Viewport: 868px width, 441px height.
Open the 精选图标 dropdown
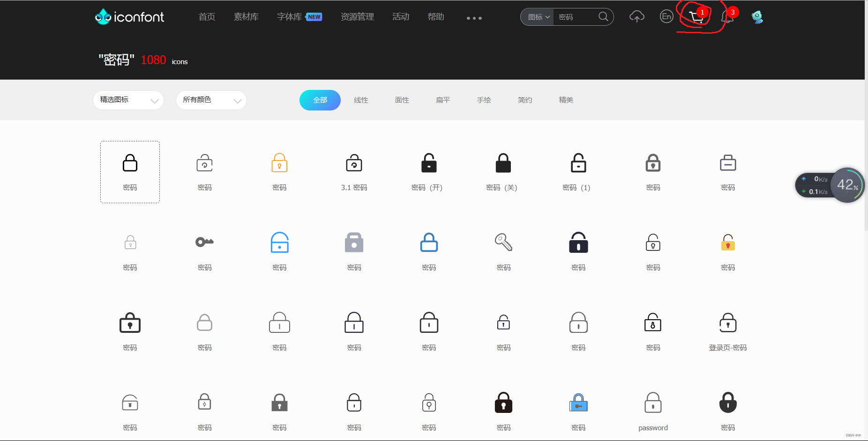tap(128, 100)
